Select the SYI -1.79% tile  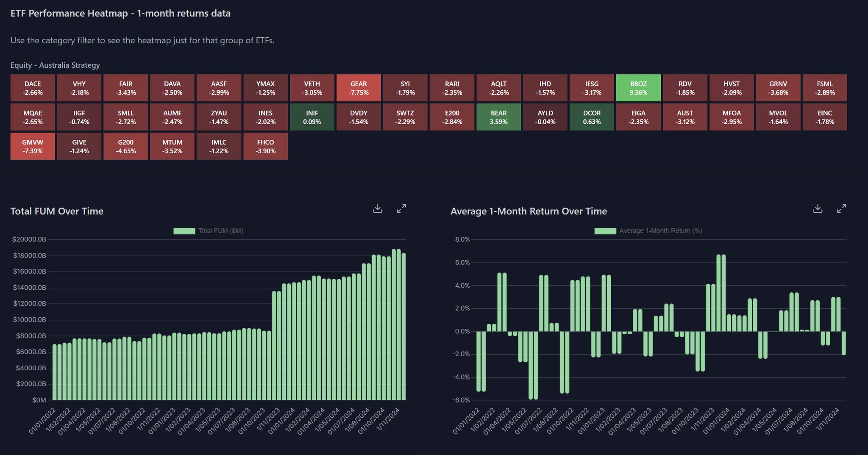pyautogui.click(x=405, y=88)
